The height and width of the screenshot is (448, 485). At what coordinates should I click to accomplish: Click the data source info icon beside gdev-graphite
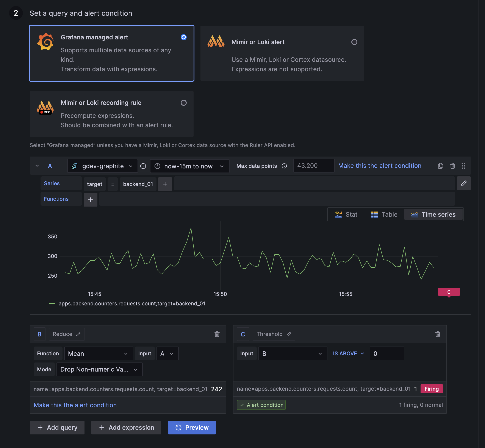(143, 166)
